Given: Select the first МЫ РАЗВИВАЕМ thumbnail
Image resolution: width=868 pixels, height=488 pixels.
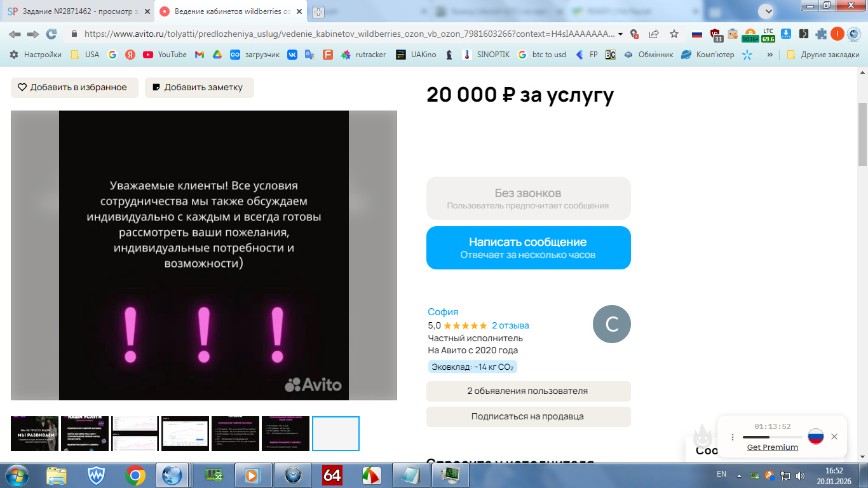Looking at the screenshot, I should tap(34, 434).
